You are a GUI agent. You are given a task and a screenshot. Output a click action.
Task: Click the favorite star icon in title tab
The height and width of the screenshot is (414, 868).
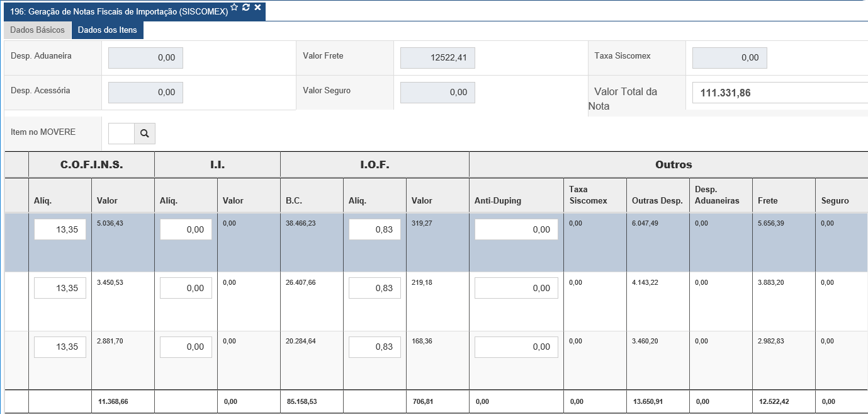[234, 7]
